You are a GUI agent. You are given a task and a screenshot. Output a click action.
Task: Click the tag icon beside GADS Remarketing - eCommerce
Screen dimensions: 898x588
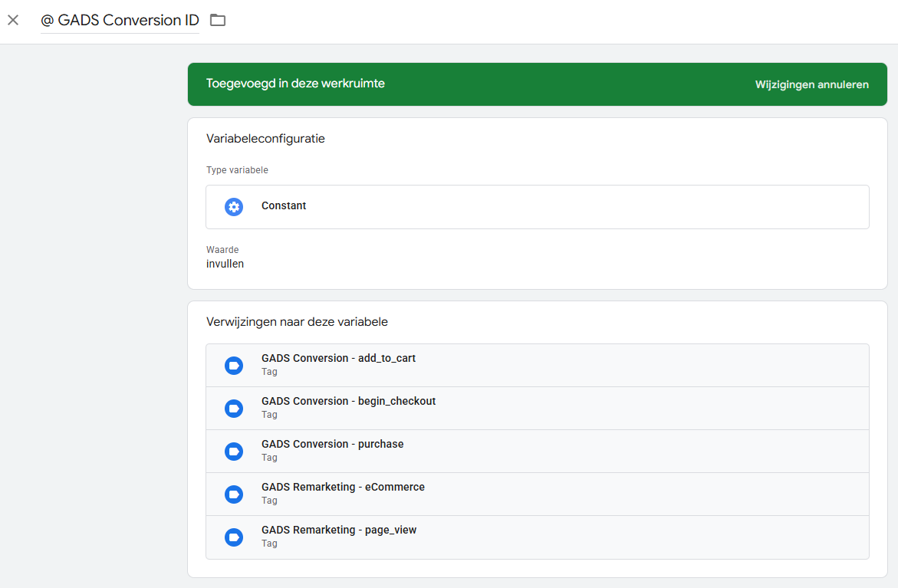pyautogui.click(x=234, y=494)
